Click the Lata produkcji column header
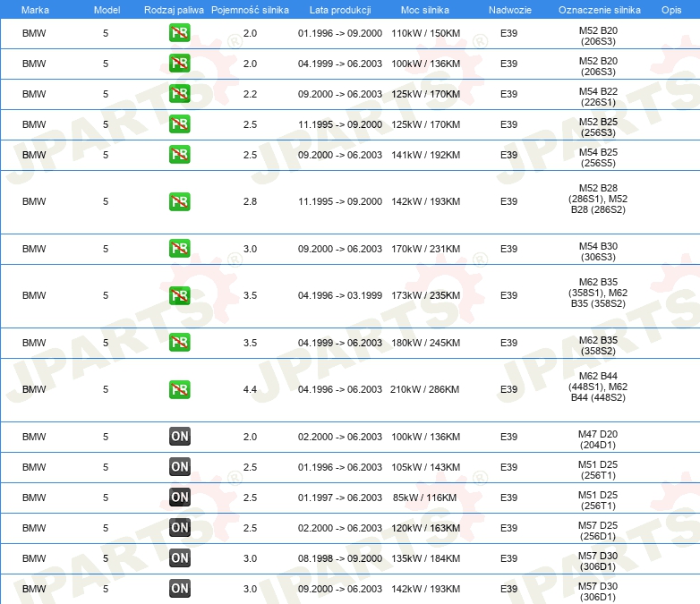Image resolution: width=700 pixels, height=604 pixels. pos(339,9)
